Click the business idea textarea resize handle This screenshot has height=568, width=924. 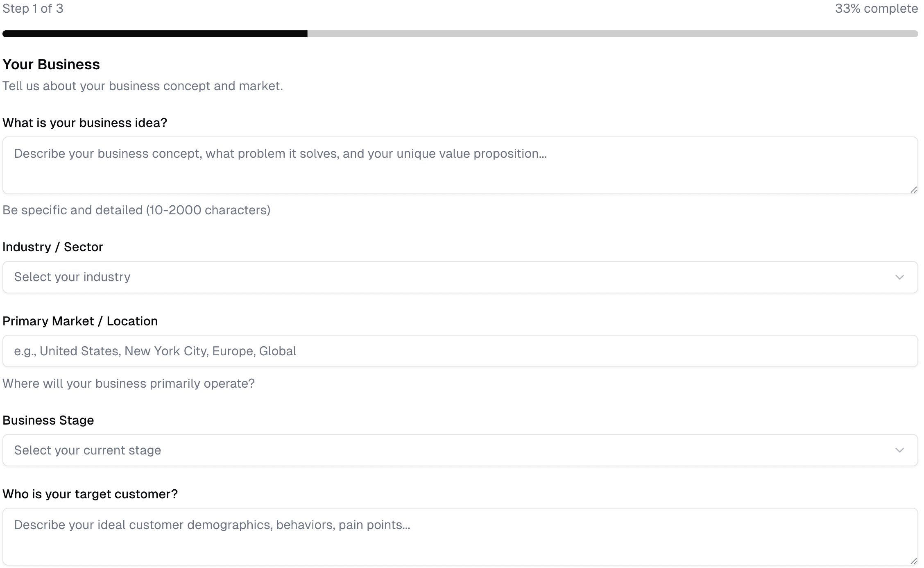(913, 190)
